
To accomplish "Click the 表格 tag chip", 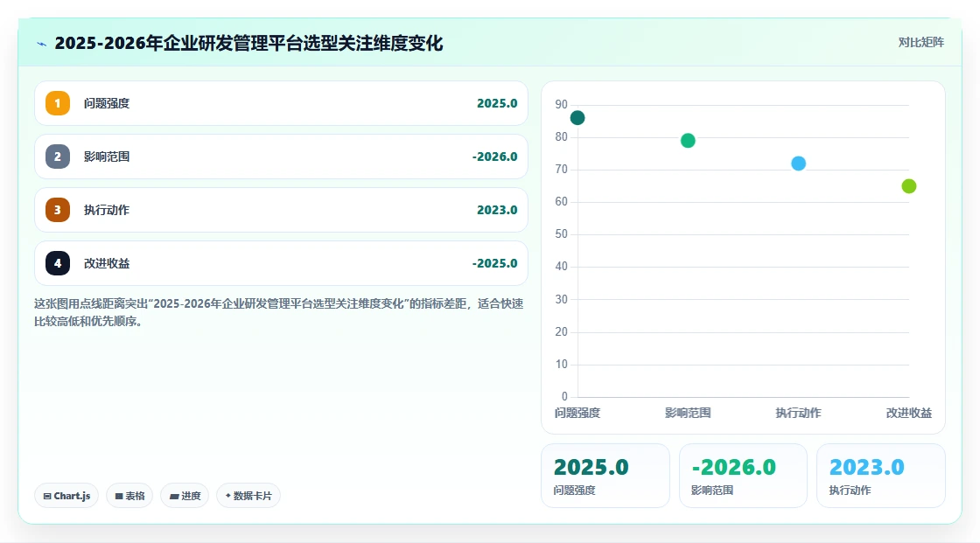I will tap(129, 496).
